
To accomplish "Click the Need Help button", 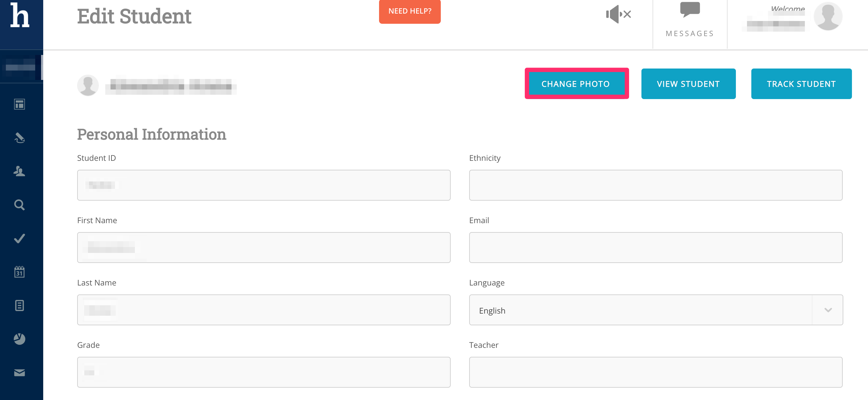I will pyautogui.click(x=409, y=11).
